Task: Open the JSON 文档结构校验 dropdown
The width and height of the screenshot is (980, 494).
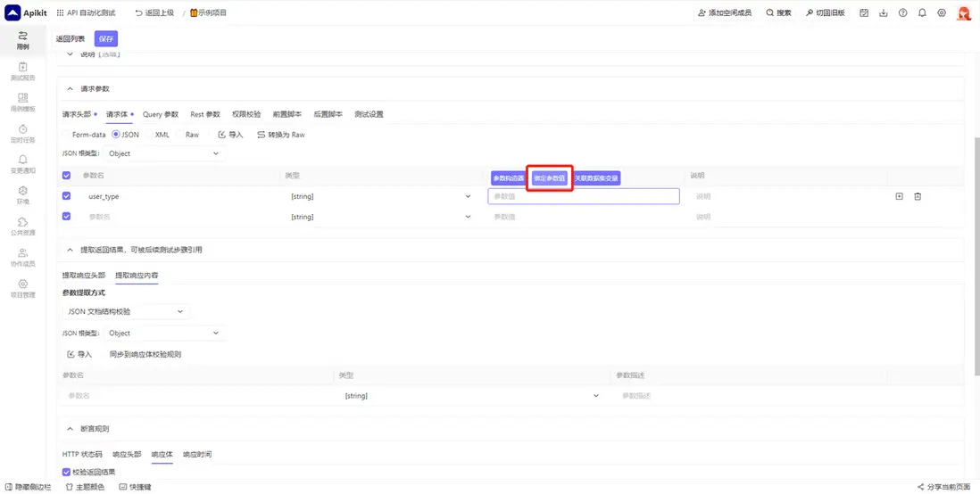Action: (x=126, y=311)
